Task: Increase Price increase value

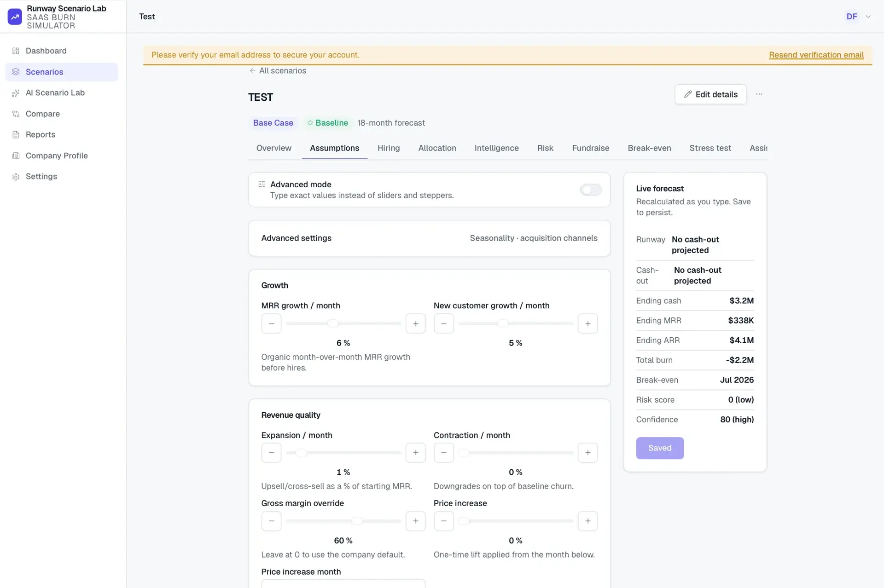Action: (x=587, y=521)
